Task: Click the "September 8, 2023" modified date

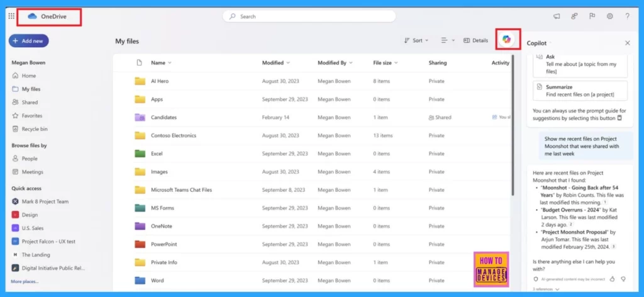Action: 284,190
